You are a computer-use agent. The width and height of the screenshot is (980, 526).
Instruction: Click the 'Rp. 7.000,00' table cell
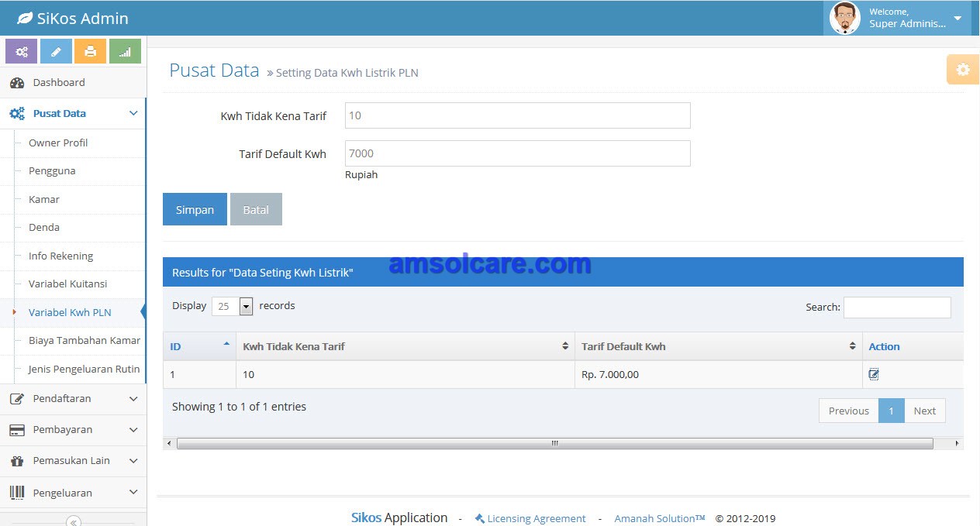pos(719,374)
